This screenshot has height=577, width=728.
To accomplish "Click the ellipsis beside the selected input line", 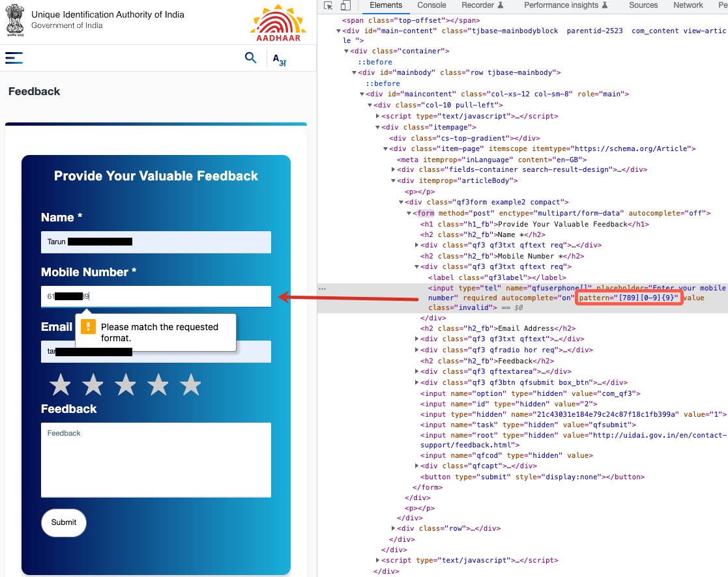I will (x=322, y=288).
